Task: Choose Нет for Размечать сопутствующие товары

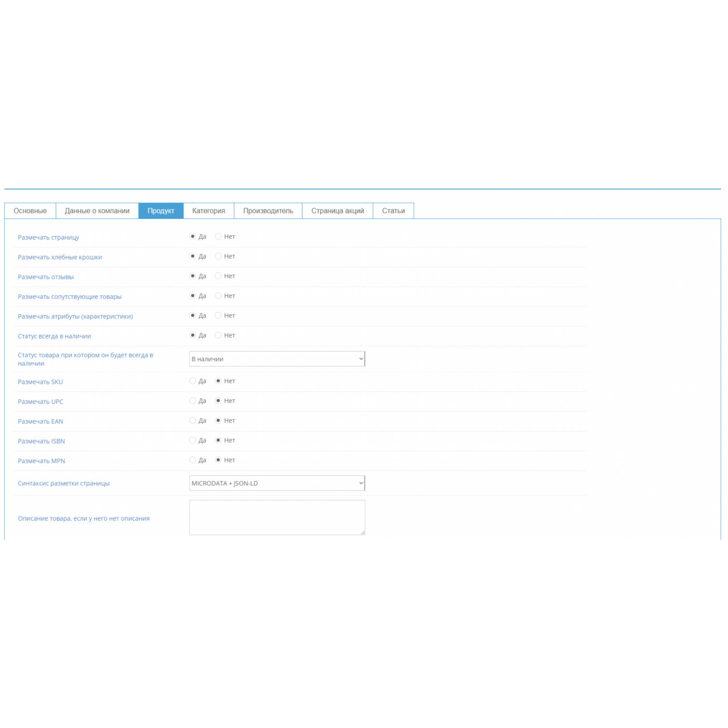Action: 218,296
